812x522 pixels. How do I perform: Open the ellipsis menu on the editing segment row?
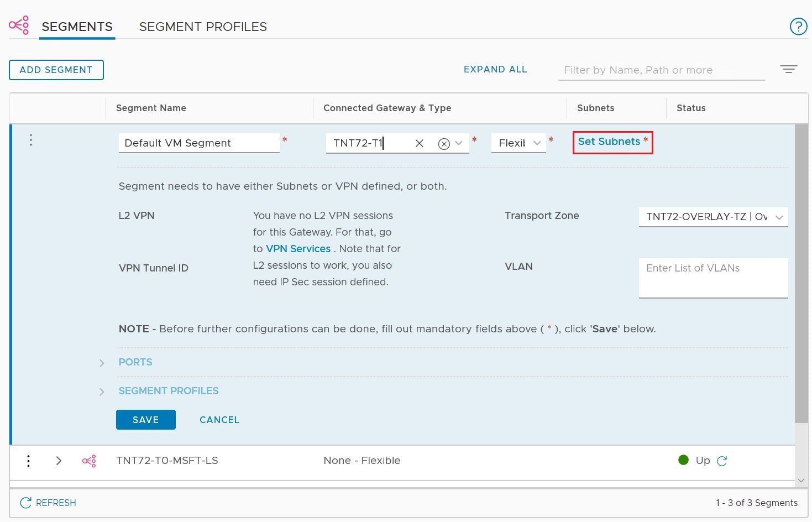[30, 140]
